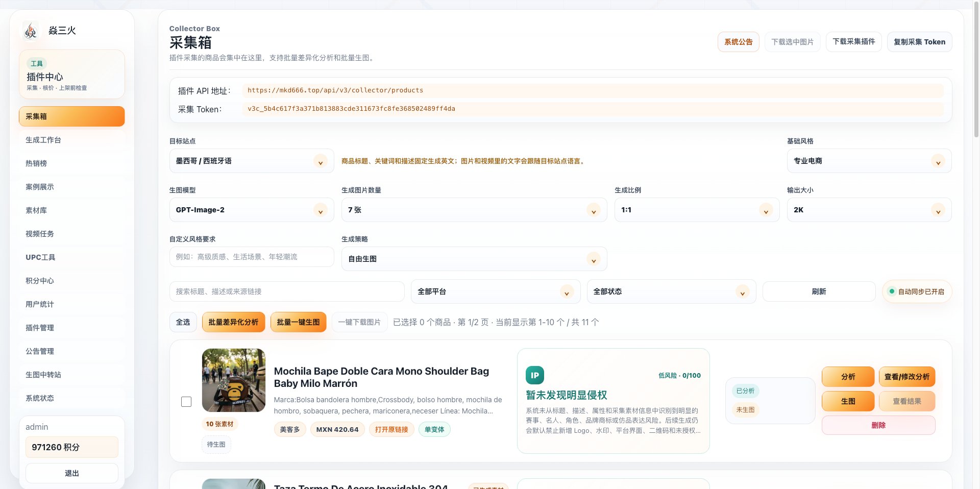This screenshot has height=489, width=980.
Task: Open the 生图模型 dropdown showing GPT-Image-2
Action: pos(252,210)
